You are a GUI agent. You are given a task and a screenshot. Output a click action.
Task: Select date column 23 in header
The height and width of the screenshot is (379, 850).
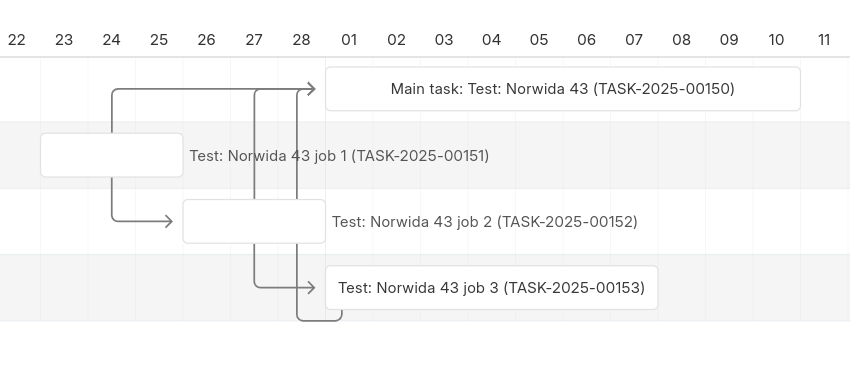tap(64, 40)
